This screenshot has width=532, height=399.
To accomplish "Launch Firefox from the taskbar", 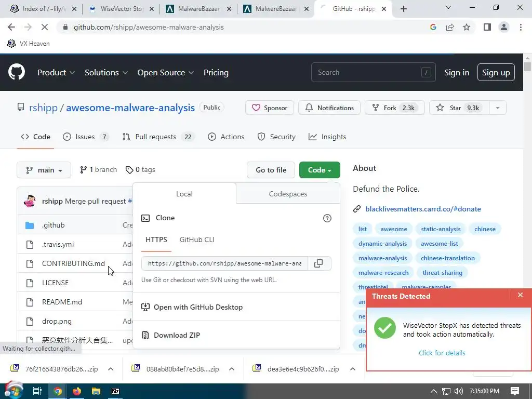I will tap(77, 391).
